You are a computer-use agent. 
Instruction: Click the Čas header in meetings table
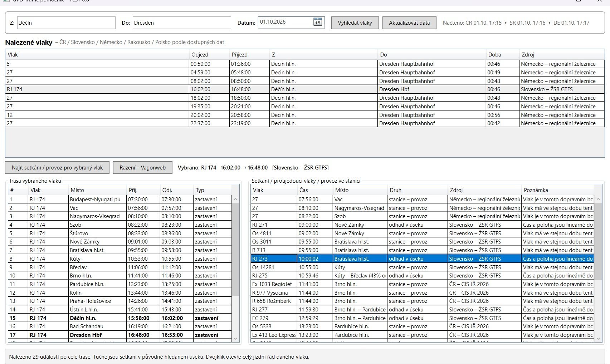coord(315,190)
